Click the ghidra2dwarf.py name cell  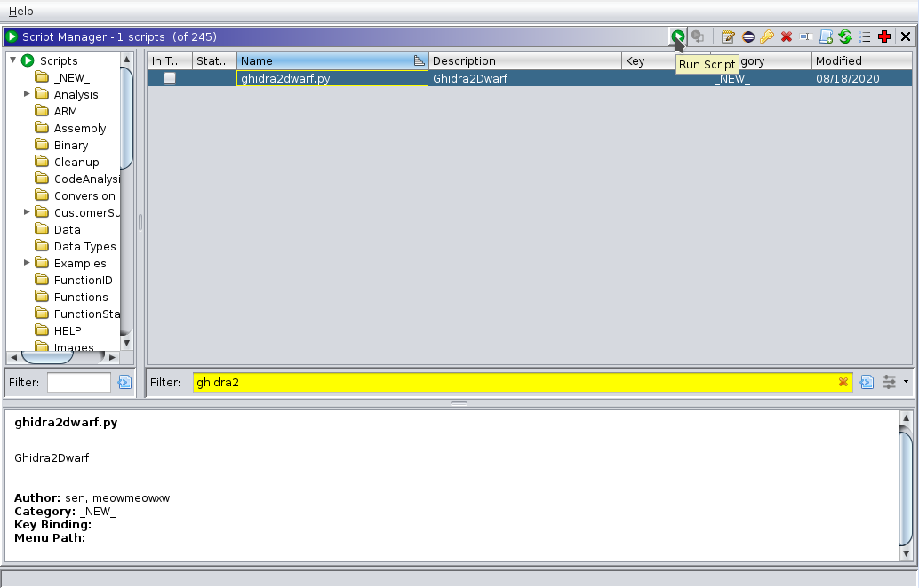(x=332, y=78)
